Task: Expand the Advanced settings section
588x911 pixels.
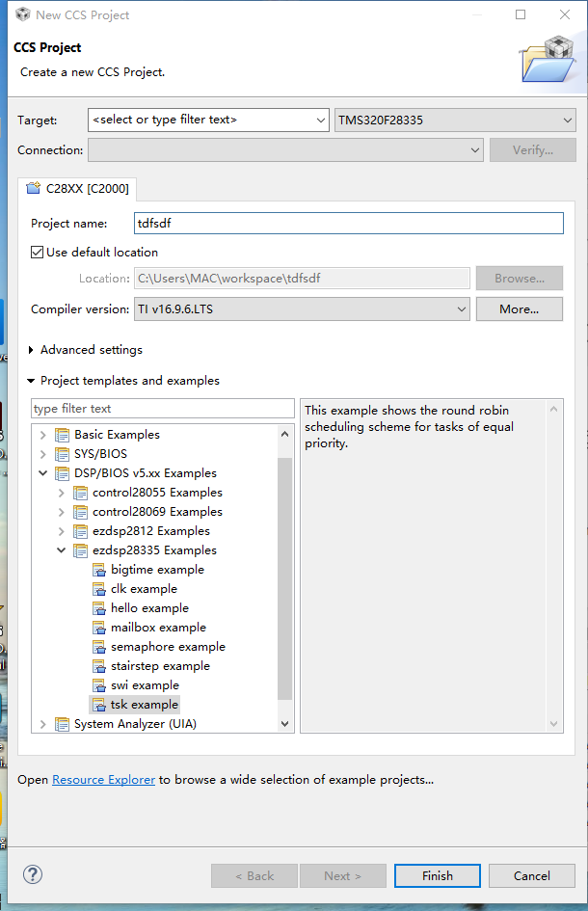Action: (32, 350)
